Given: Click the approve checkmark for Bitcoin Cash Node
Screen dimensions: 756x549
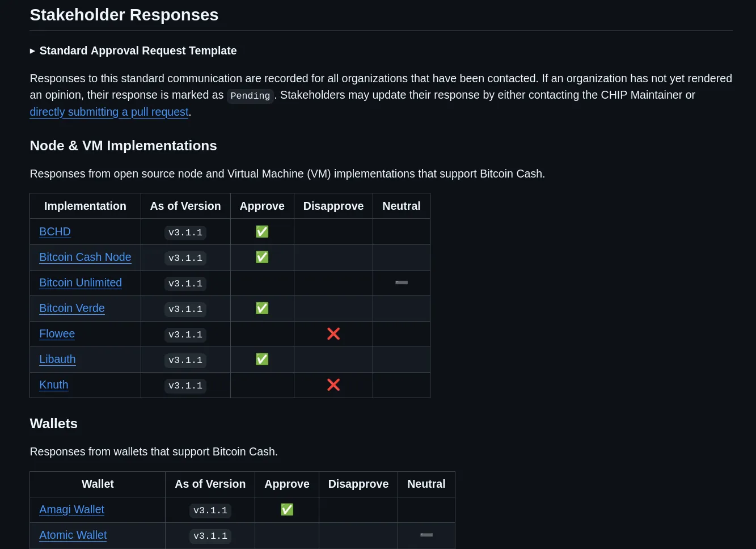Looking at the screenshot, I should [262, 257].
